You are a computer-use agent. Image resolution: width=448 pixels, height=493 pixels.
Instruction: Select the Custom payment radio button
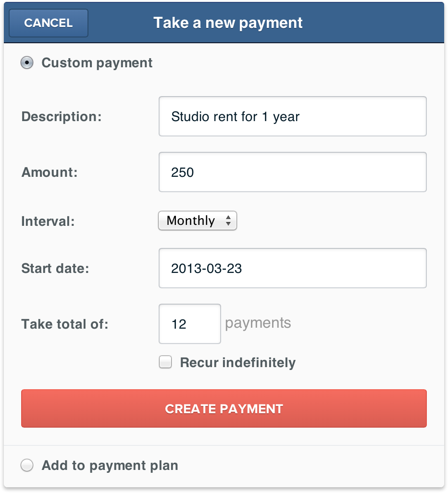pyautogui.click(x=27, y=62)
